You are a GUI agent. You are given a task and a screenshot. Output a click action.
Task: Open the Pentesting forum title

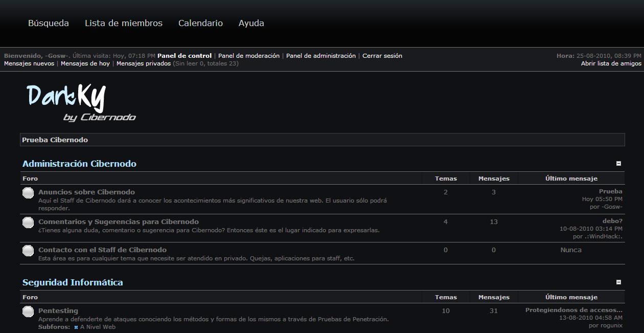pyautogui.click(x=58, y=310)
